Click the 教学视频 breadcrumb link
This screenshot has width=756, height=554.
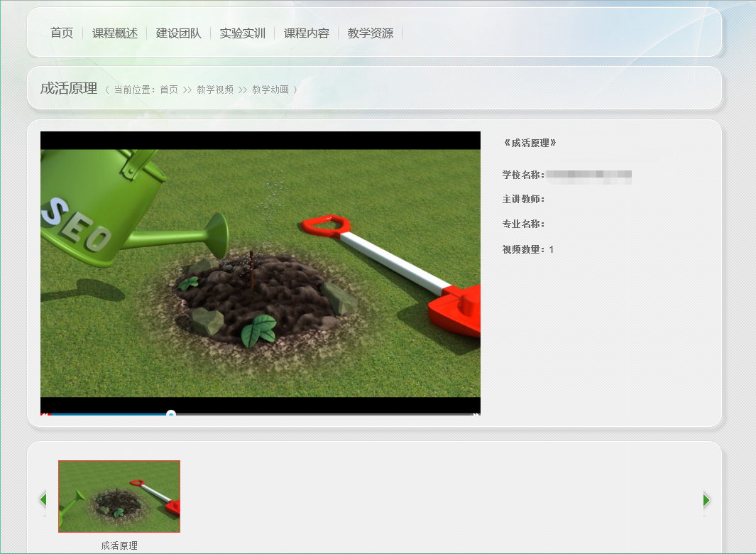pyautogui.click(x=215, y=89)
